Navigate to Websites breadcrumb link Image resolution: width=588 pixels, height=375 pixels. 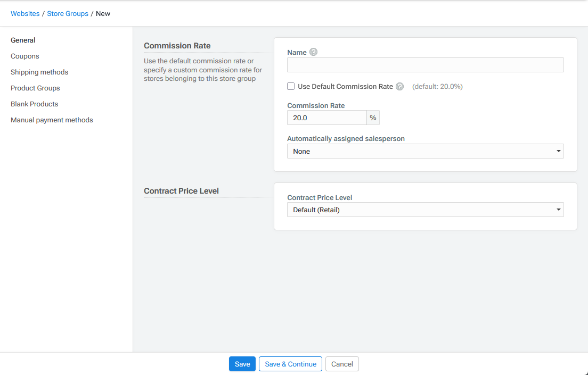25,14
